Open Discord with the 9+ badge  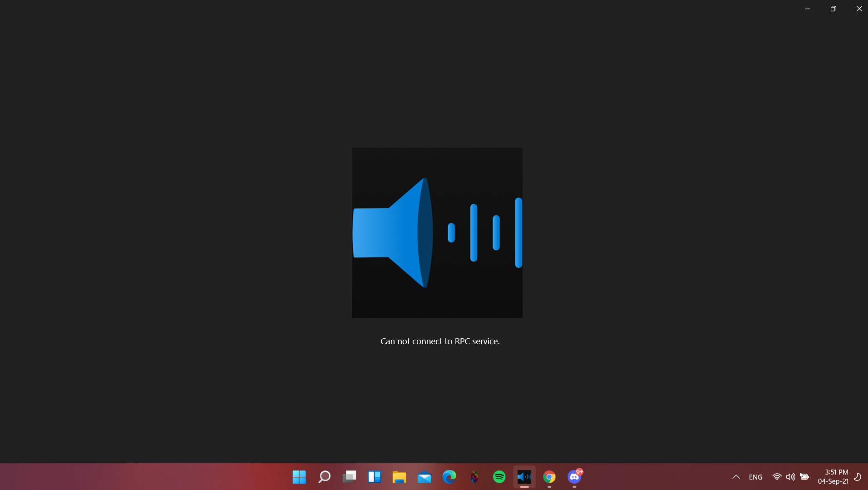(574, 477)
